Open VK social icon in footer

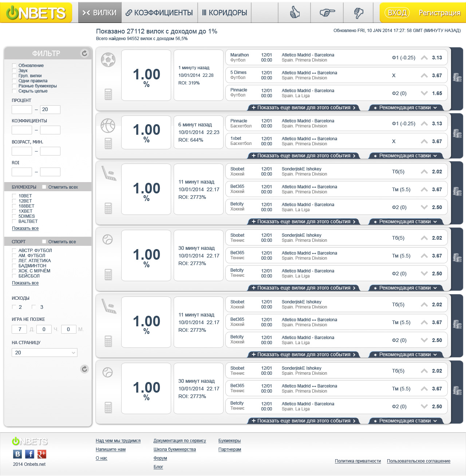click(x=17, y=454)
